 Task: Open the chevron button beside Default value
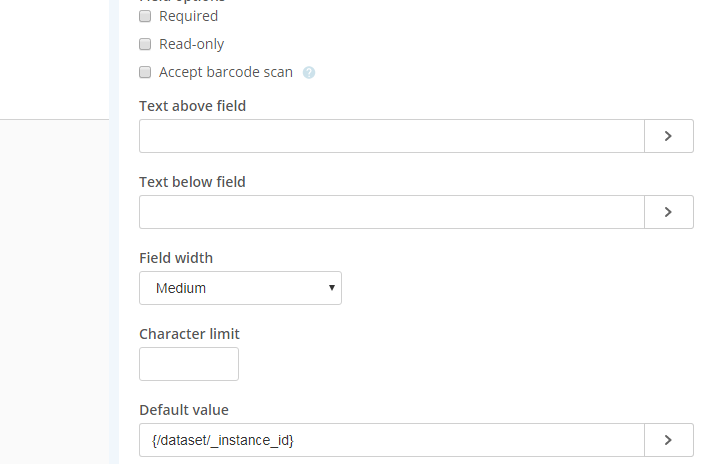point(669,440)
